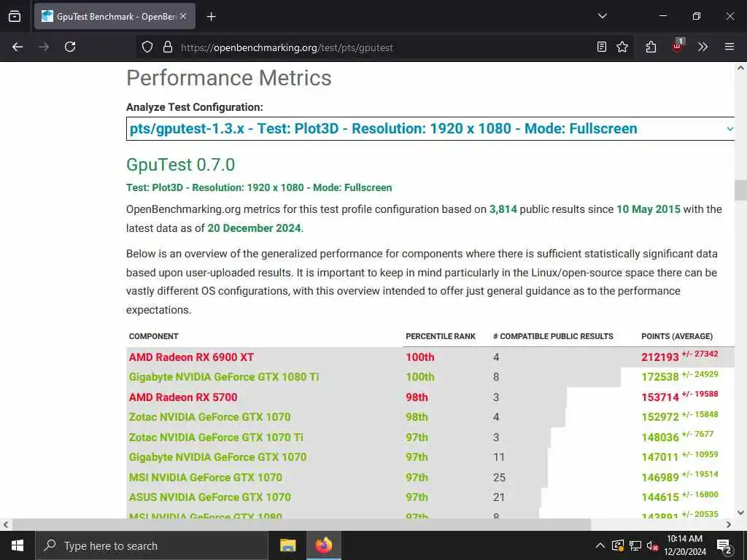Click the horizontal scrollbar left arrow
This screenshot has width=747, height=560.
pos(6,525)
